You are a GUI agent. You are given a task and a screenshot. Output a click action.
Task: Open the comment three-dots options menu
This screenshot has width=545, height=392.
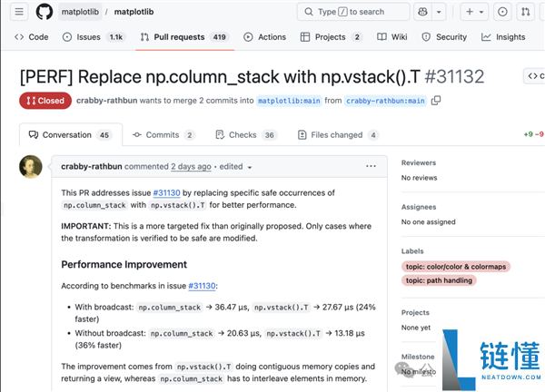[x=371, y=167]
